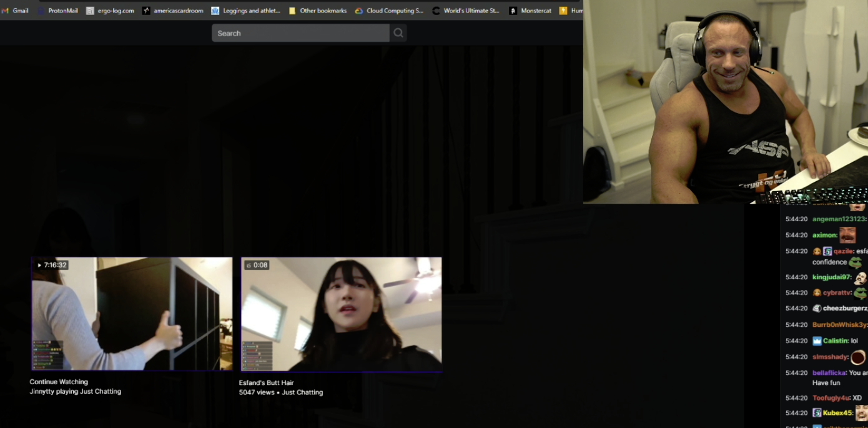Image resolution: width=868 pixels, height=428 pixels.
Task: Open the ergo-log.com bookmark
Action: [110, 11]
